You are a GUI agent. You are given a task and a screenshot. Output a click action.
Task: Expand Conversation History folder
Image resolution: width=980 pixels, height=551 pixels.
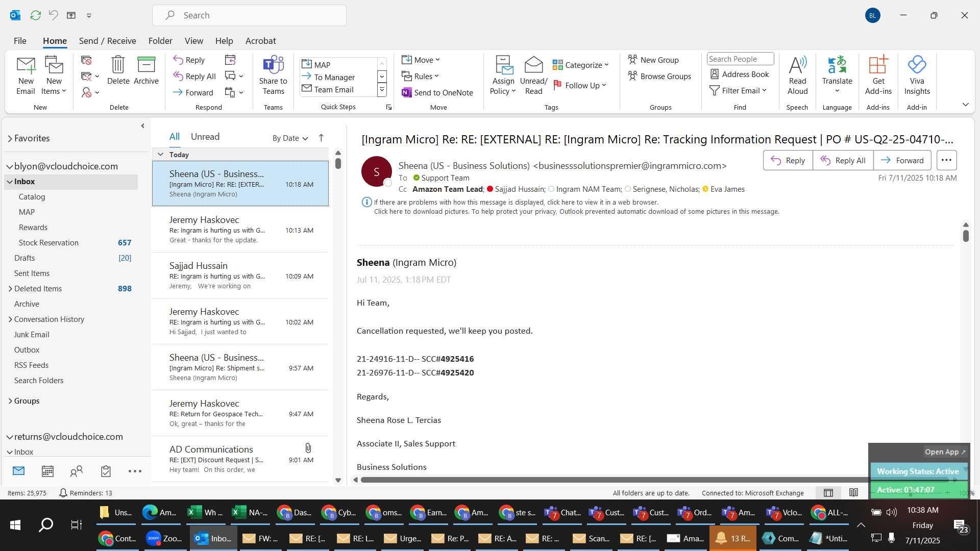(x=10, y=319)
